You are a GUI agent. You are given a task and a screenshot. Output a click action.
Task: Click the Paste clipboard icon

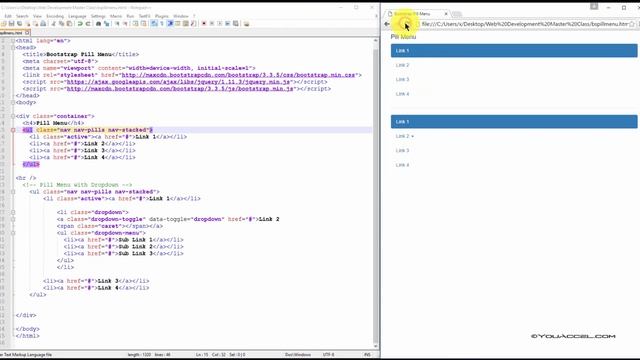click(69, 24)
